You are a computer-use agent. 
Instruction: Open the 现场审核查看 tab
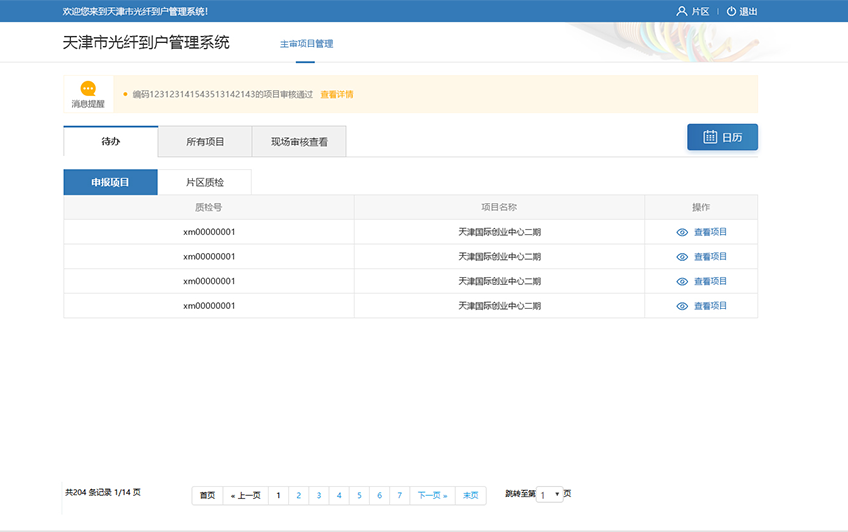click(x=299, y=142)
